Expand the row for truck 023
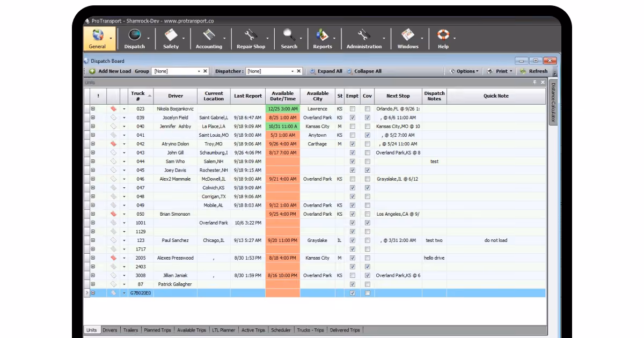The height and width of the screenshot is (338, 644). pyautogui.click(x=92, y=109)
